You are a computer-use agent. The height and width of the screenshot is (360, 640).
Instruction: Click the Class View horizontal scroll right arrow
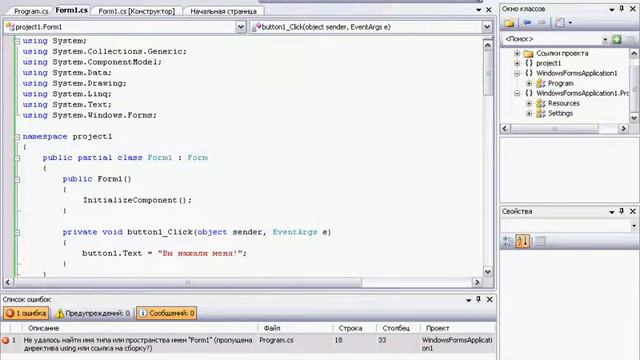tap(623, 129)
